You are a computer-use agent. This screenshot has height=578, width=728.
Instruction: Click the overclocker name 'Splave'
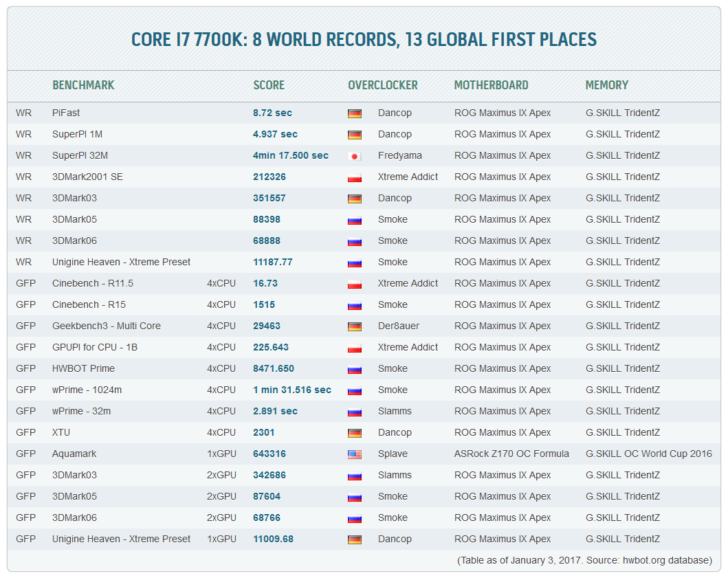click(393, 454)
